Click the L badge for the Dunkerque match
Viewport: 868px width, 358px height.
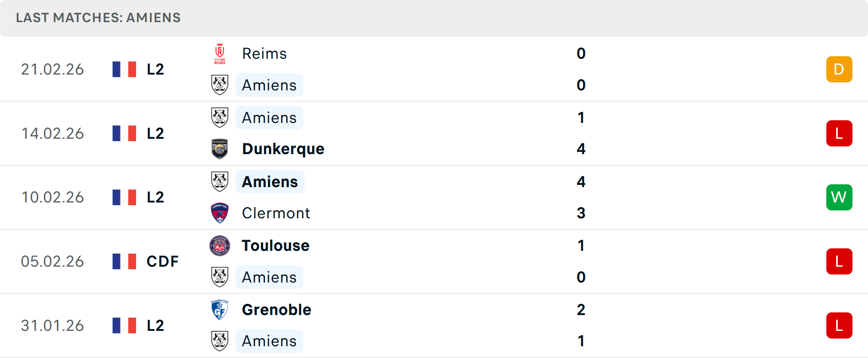point(839,133)
